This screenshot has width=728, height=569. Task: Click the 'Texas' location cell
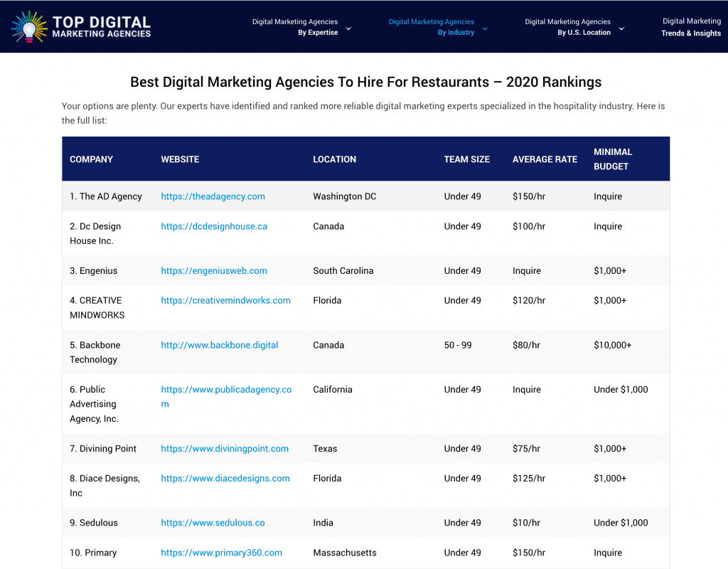coord(325,449)
